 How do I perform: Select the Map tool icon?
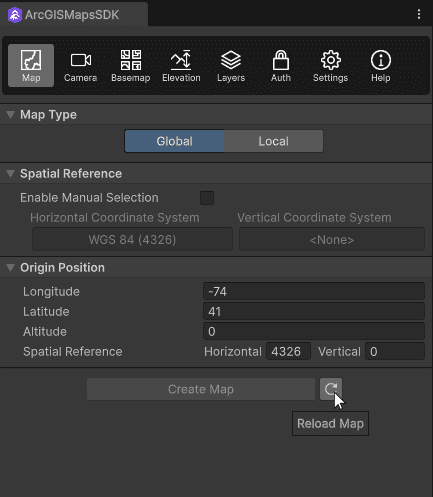(x=31, y=65)
